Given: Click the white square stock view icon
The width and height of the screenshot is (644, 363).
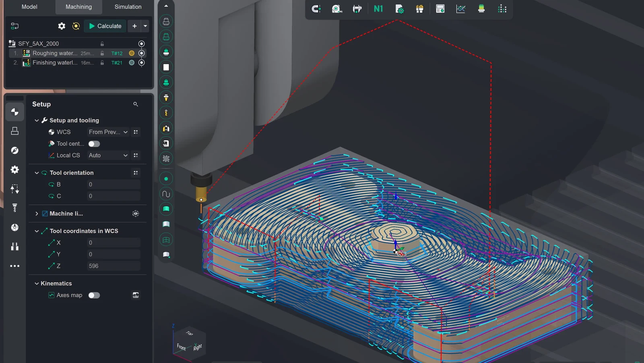Looking at the screenshot, I should point(166,67).
